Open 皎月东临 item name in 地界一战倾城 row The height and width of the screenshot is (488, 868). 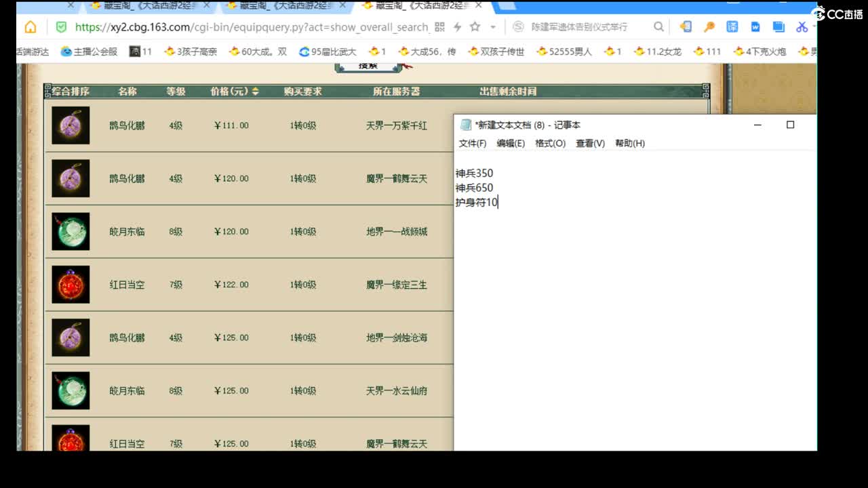point(127,232)
